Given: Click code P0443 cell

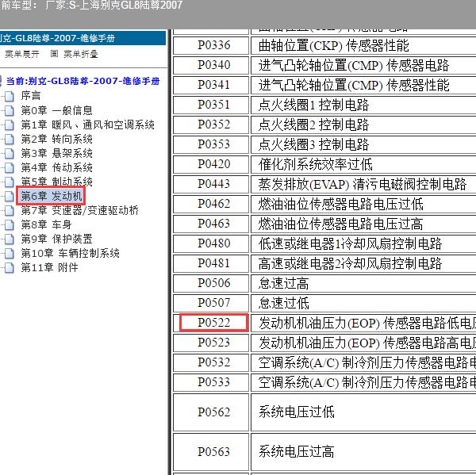Looking at the screenshot, I should pos(211,184).
